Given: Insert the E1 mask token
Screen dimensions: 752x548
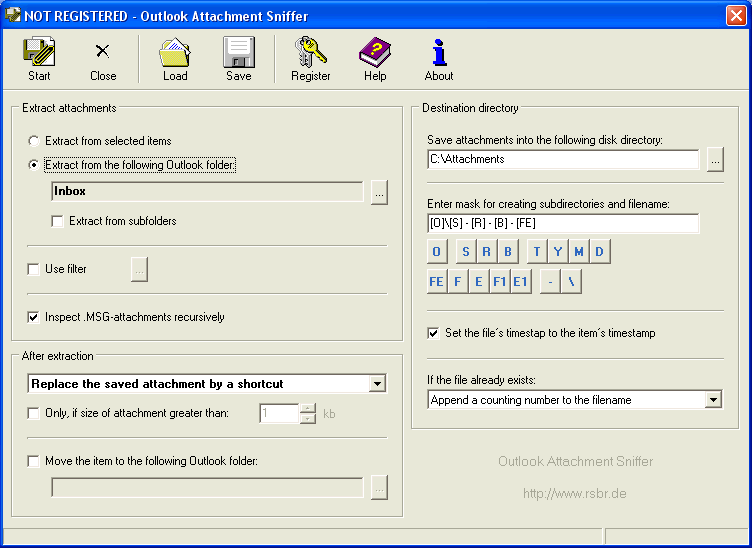Looking at the screenshot, I should tap(521, 281).
